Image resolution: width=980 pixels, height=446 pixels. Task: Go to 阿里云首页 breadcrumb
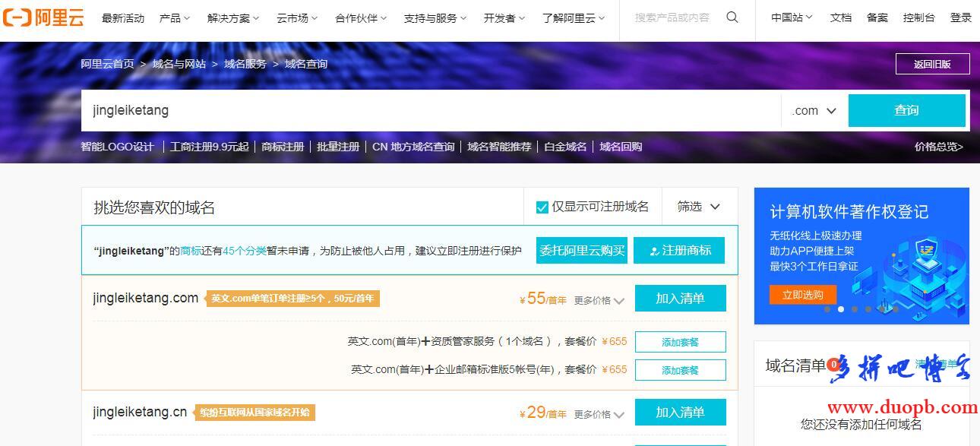108,64
